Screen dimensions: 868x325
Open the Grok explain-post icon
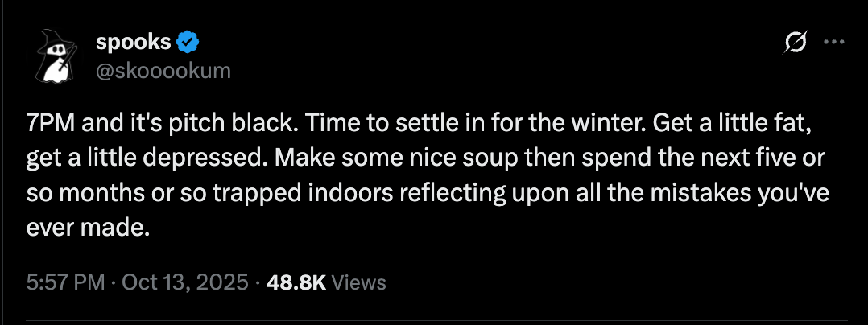[795, 42]
